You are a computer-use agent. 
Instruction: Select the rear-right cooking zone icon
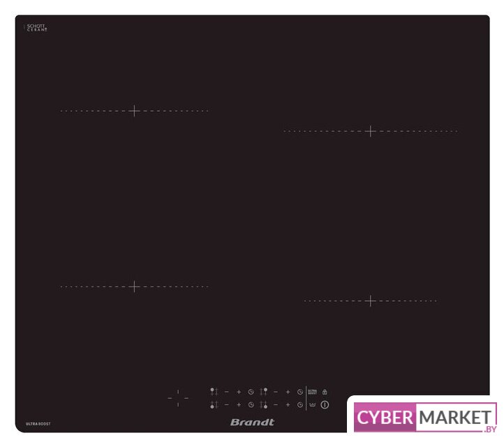(x=264, y=392)
